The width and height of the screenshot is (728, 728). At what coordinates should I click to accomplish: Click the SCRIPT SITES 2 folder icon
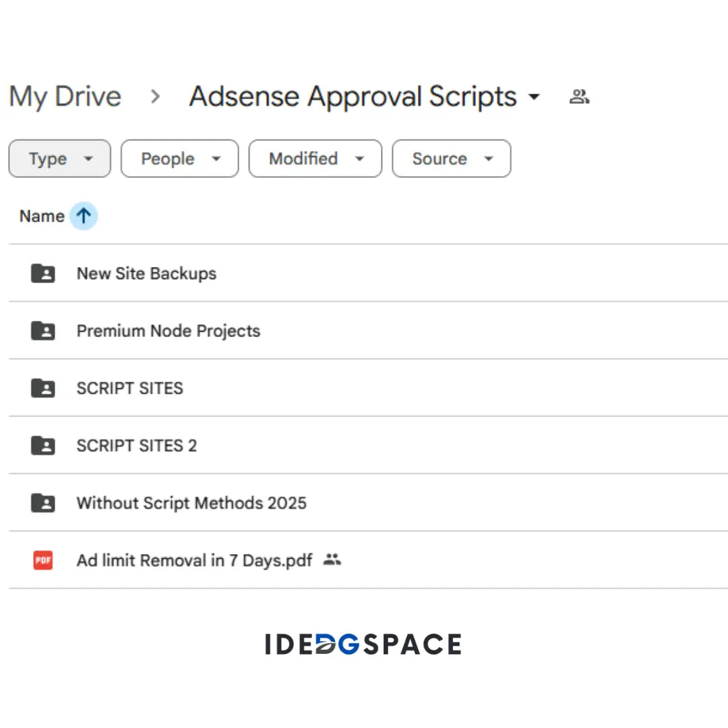[x=43, y=445]
